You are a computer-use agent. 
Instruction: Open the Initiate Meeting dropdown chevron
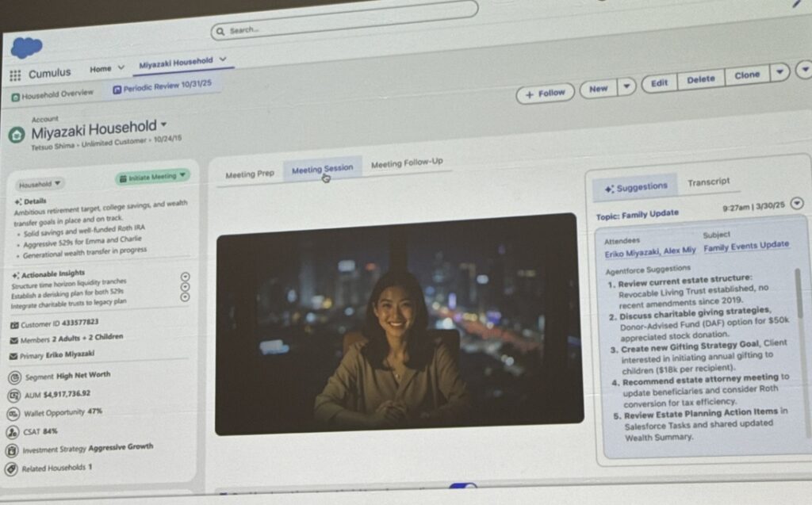pos(184,176)
